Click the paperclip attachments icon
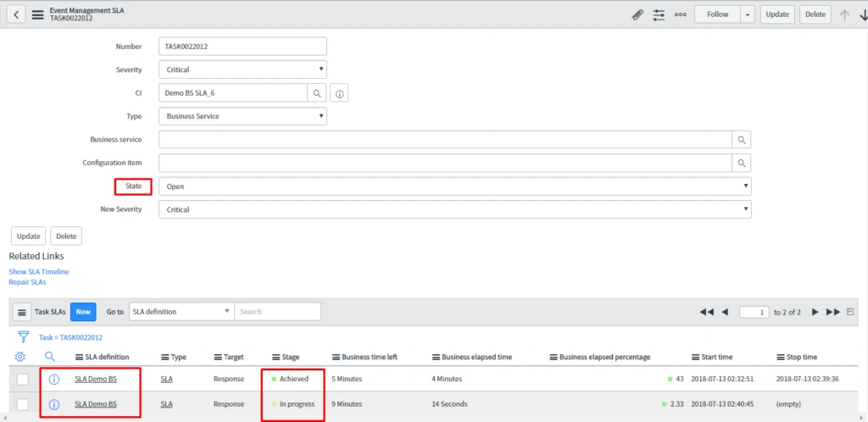This screenshot has width=868, height=422. [x=637, y=14]
